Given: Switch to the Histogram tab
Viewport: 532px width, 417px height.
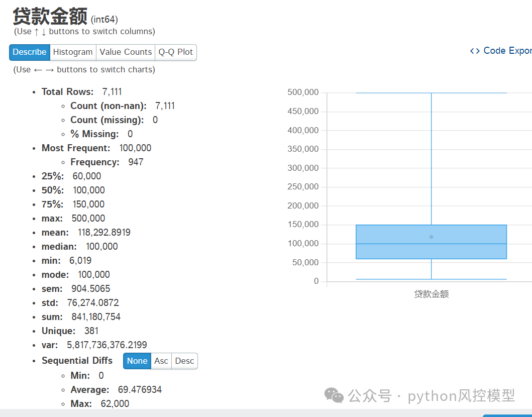Looking at the screenshot, I should (x=73, y=52).
